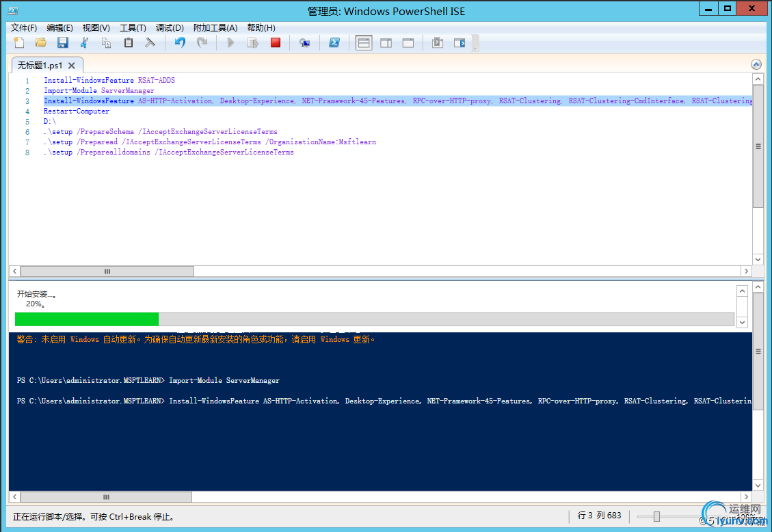
Task: Show Command window icon
Action: pos(437,43)
